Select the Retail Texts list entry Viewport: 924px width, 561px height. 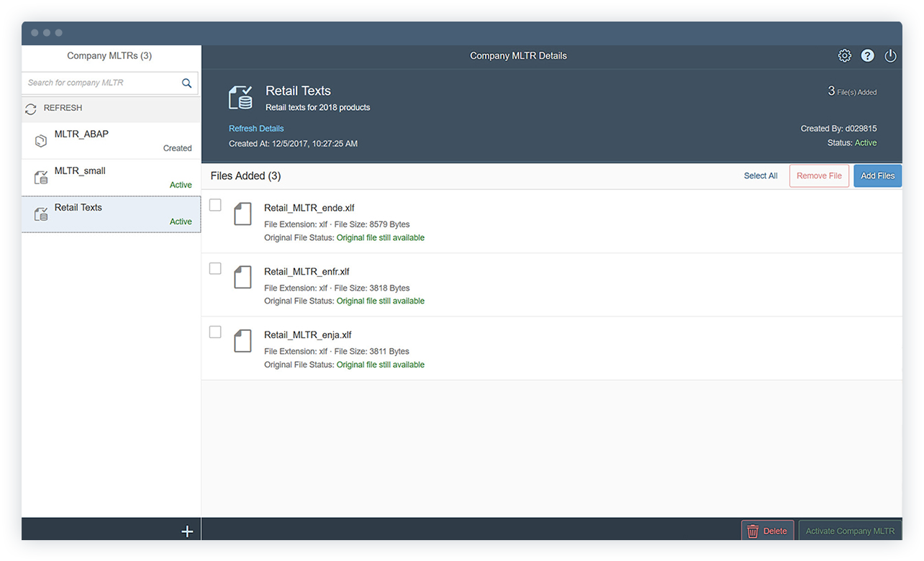[x=112, y=214]
